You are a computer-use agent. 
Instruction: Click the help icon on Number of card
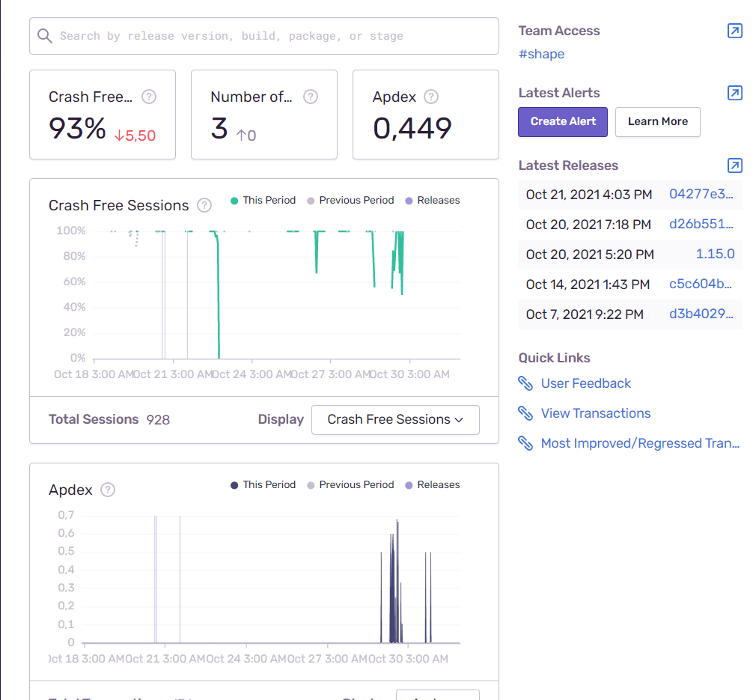(x=311, y=97)
